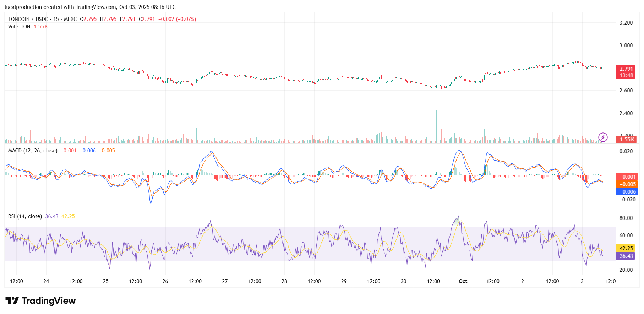Click the bold Oct label on time axis

[463, 281]
